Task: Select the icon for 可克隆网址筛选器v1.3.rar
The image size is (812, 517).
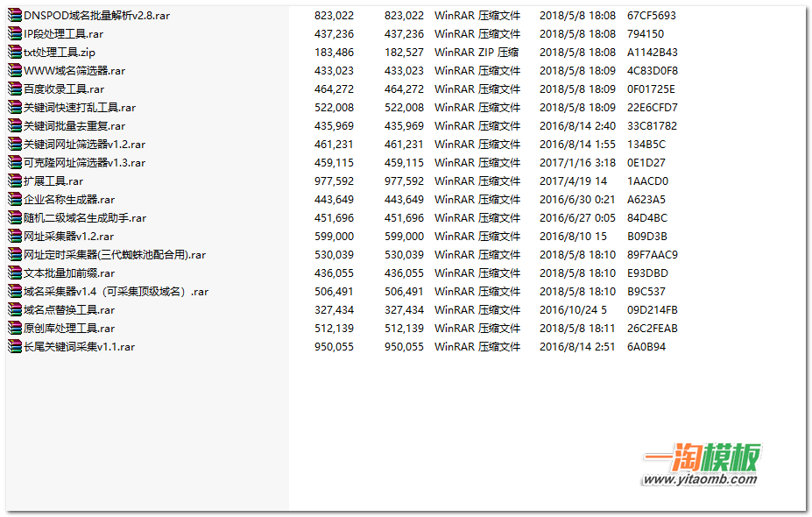Action: (x=15, y=163)
